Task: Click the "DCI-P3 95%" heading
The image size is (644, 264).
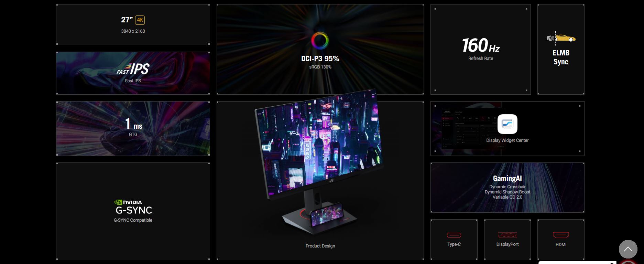Action: coord(320,59)
